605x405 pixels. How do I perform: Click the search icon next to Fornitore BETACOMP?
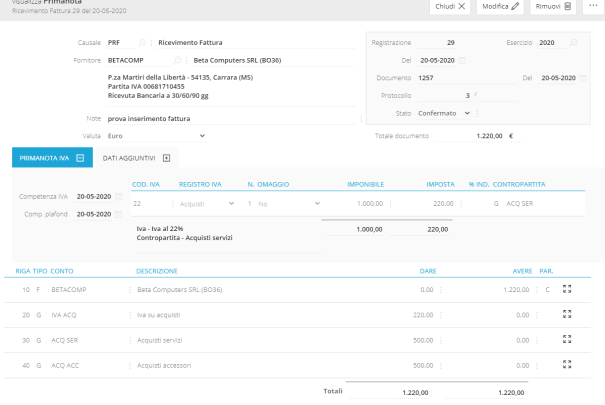177,60
